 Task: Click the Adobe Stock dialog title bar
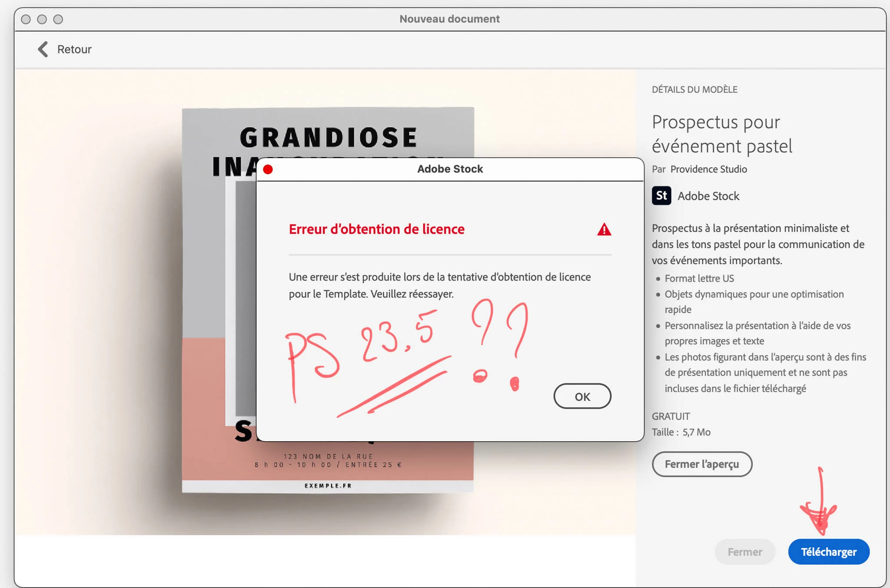coord(450,169)
